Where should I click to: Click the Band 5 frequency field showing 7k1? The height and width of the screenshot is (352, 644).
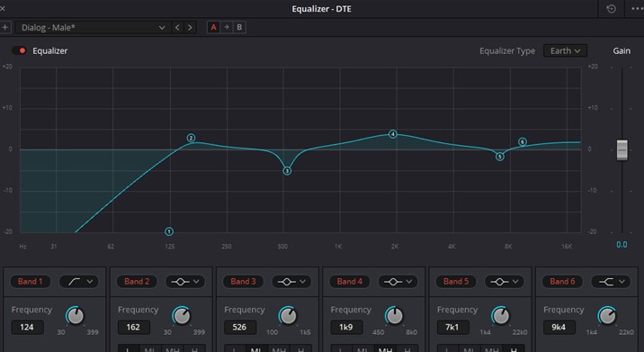coord(452,328)
